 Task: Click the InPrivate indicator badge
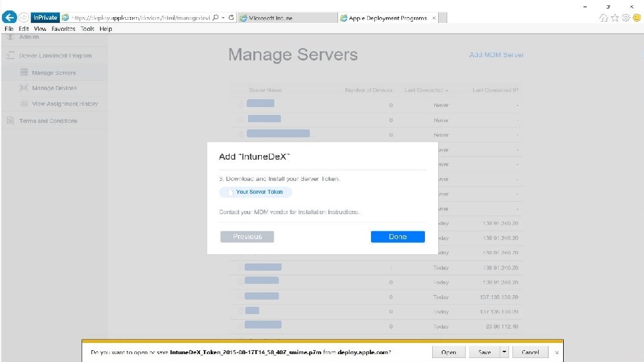click(45, 18)
